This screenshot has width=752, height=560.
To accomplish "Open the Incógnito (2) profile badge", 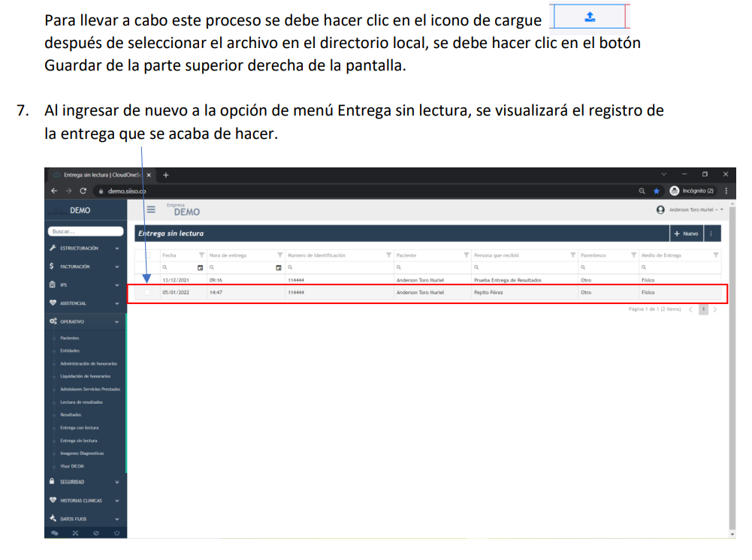I will pos(692,191).
